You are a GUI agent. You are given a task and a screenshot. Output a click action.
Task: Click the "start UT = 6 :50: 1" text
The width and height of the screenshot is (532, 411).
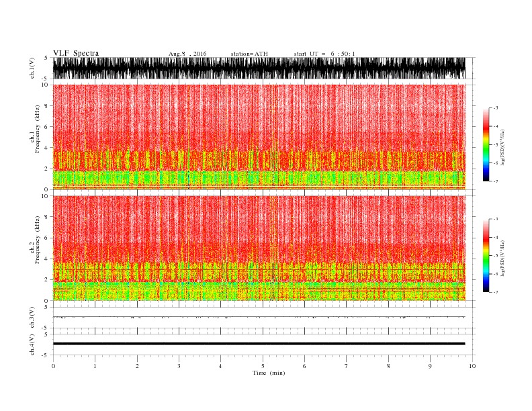pyautogui.click(x=324, y=54)
